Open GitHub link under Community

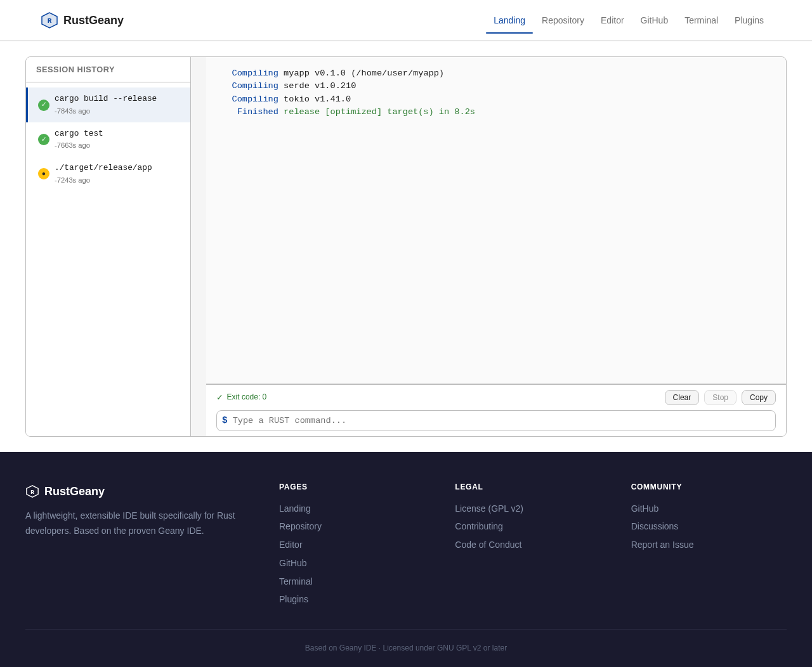point(645,508)
